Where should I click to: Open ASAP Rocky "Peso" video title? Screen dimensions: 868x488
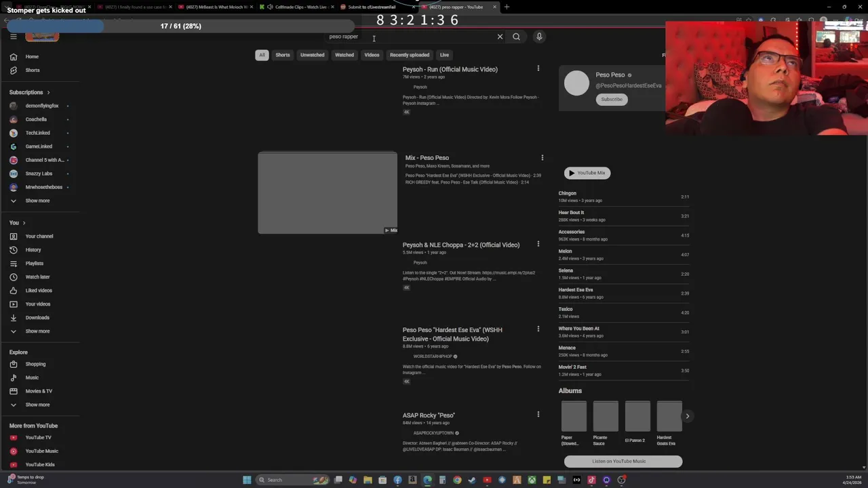[x=429, y=415]
